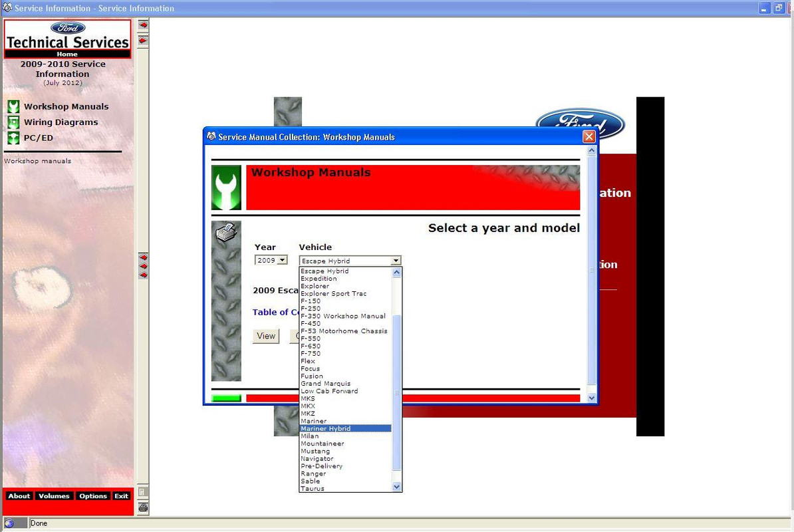
Task: Click the page icon above sidebar printer
Action: [x=143, y=492]
